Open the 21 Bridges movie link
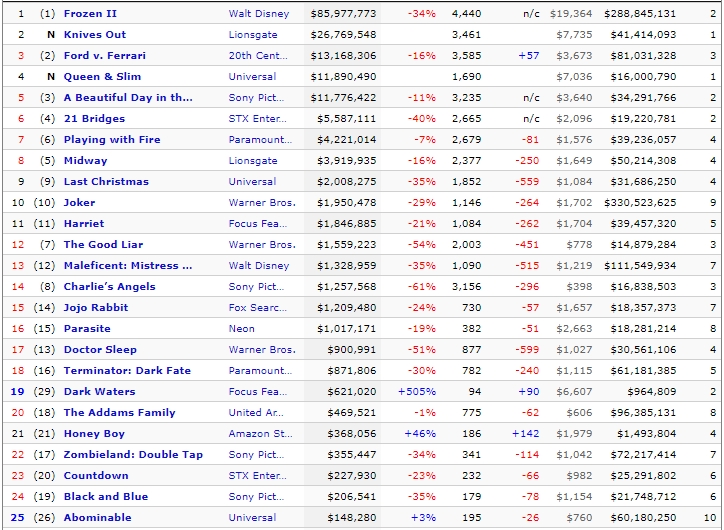This screenshot has height=530, width=724. coord(94,119)
